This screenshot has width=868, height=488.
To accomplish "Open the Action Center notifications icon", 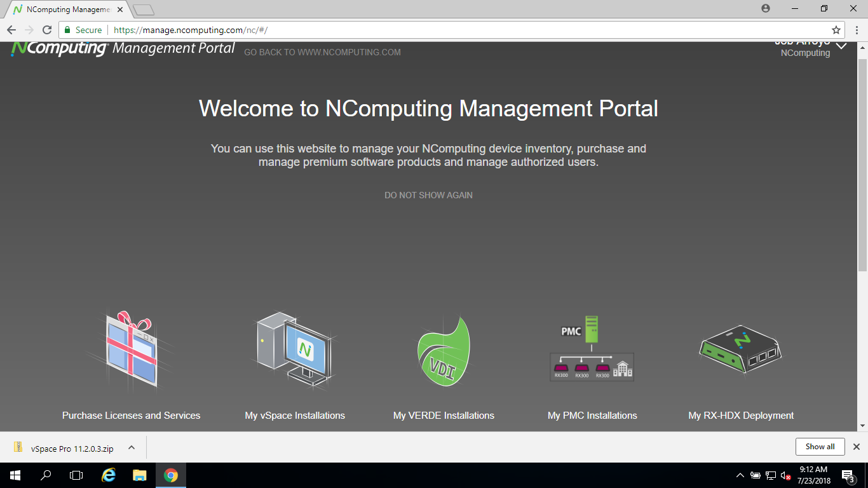I will (848, 475).
